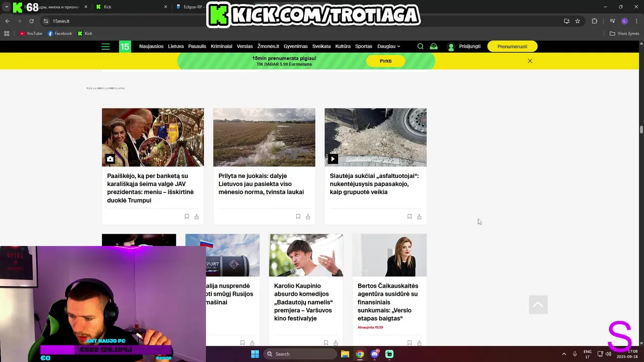Image resolution: width=644 pixels, height=362 pixels.
Task: Bookmark the Bertos Čaikauskaitės article
Action: point(409,343)
